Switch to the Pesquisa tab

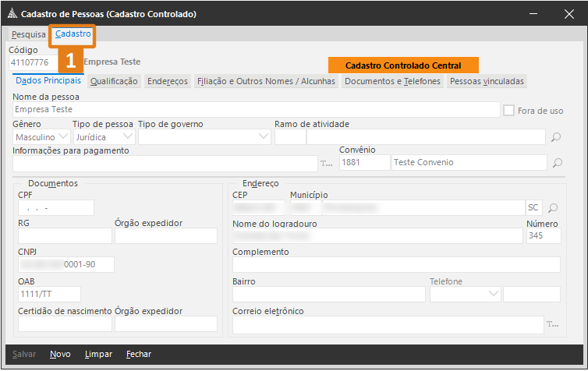28,34
